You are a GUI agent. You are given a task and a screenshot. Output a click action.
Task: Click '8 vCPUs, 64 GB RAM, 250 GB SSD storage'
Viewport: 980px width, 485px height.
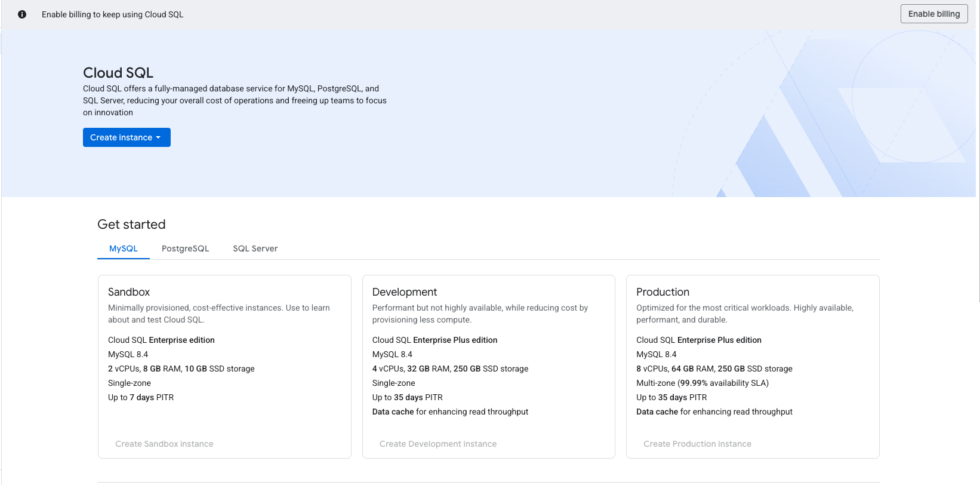point(714,369)
